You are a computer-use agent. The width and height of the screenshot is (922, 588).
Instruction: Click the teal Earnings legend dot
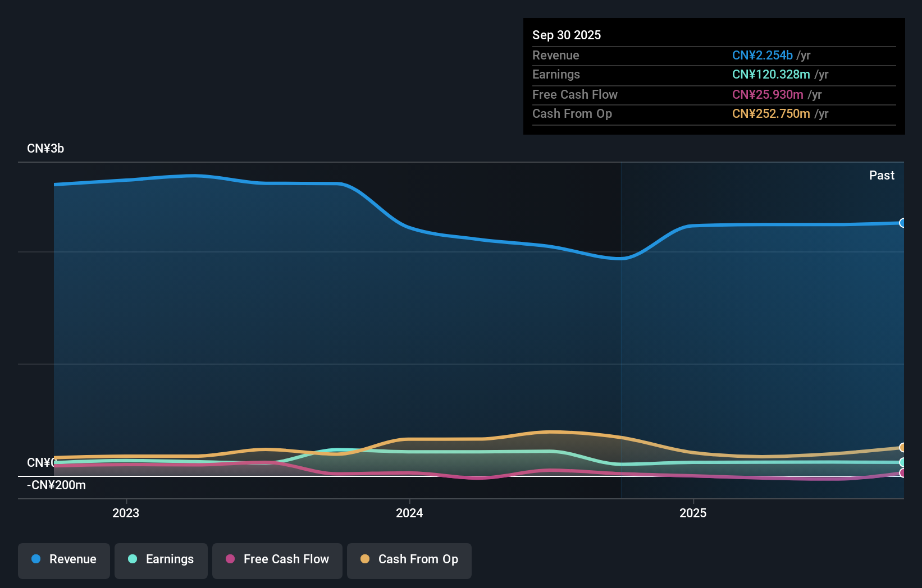pos(133,559)
